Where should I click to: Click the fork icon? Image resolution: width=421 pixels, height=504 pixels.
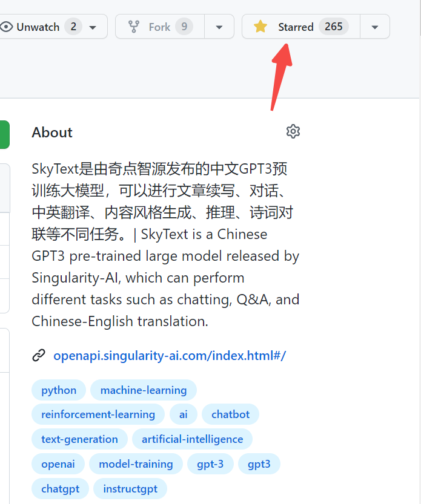tap(134, 27)
